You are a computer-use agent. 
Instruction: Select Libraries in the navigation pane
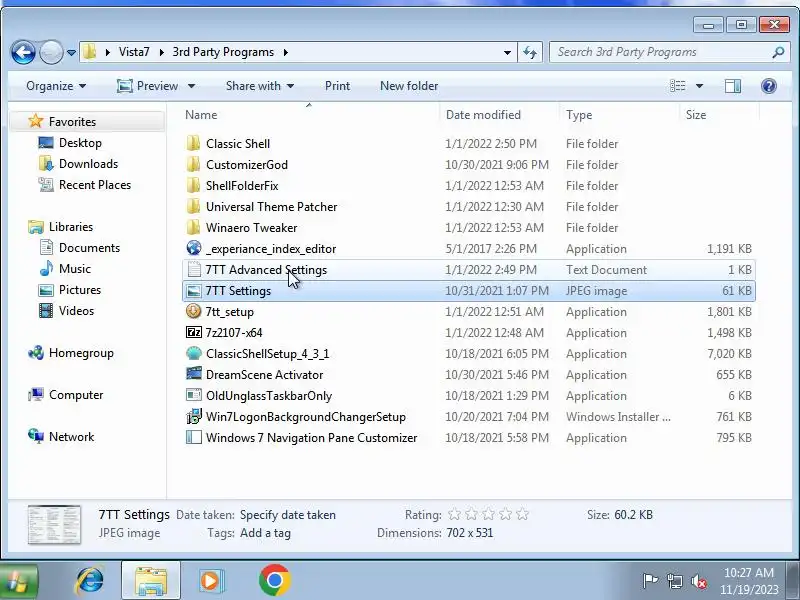click(x=70, y=227)
